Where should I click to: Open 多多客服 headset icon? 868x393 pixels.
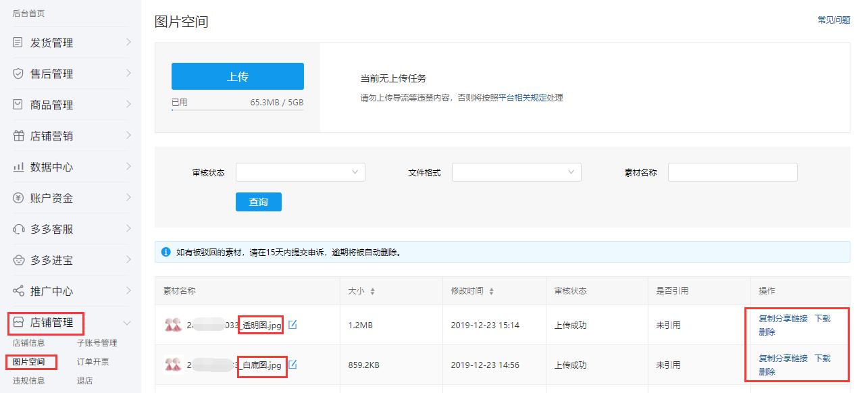click(17, 228)
